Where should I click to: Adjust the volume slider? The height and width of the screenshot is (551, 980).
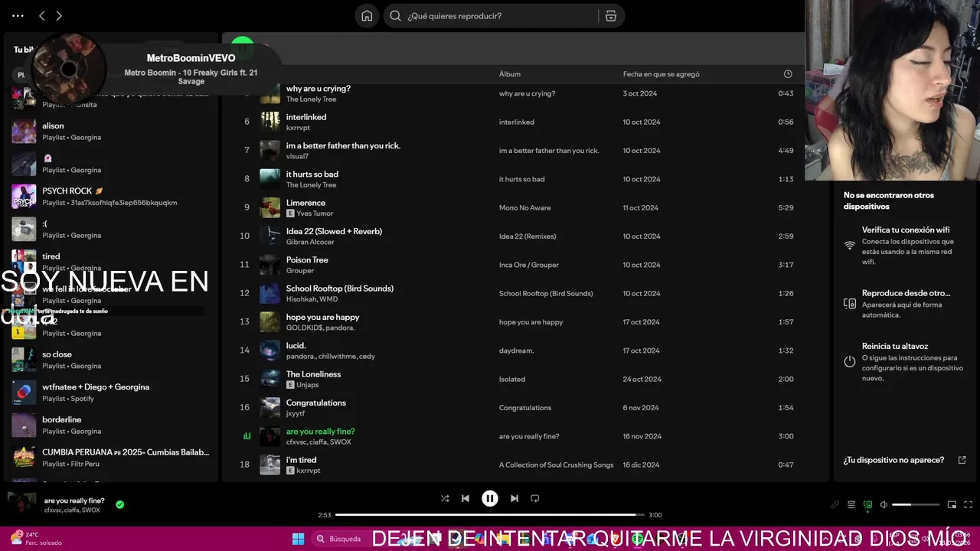click(916, 504)
